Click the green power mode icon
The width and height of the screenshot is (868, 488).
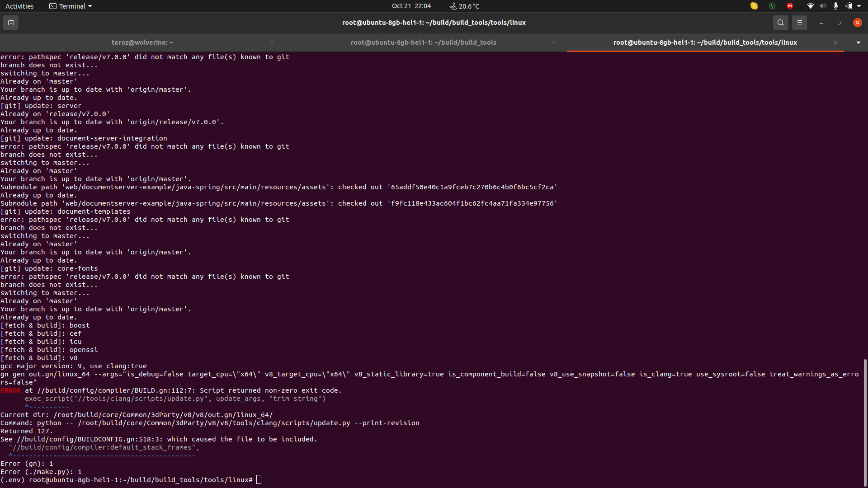pyautogui.click(x=772, y=6)
